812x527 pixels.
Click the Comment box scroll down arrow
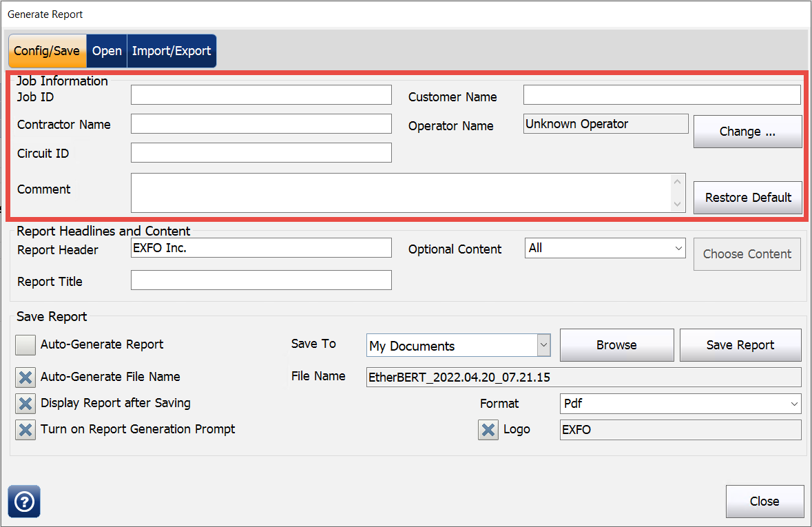click(678, 204)
